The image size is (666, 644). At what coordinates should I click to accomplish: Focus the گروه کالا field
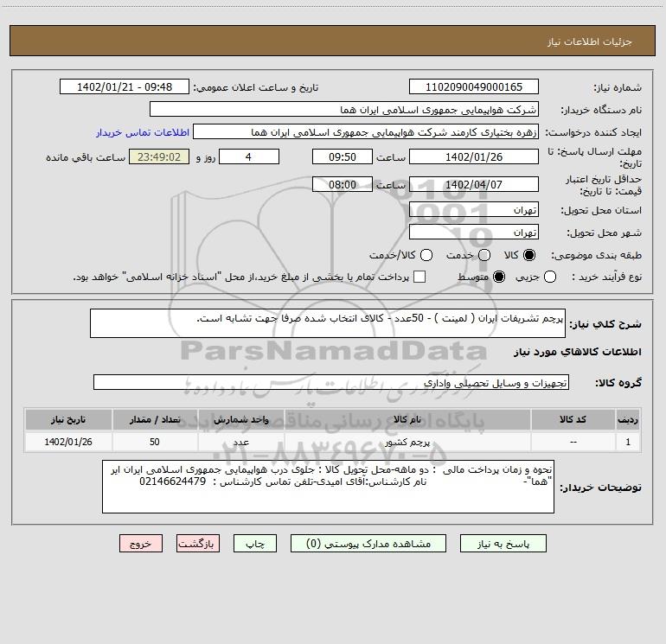pyautogui.click(x=330, y=382)
